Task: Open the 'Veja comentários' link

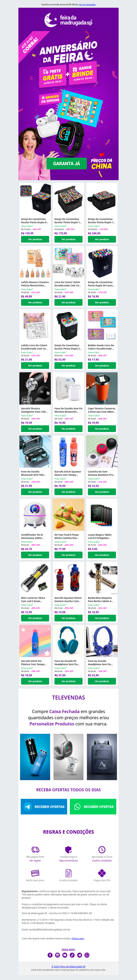Action: pyautogui.click(x=68, y=861)
